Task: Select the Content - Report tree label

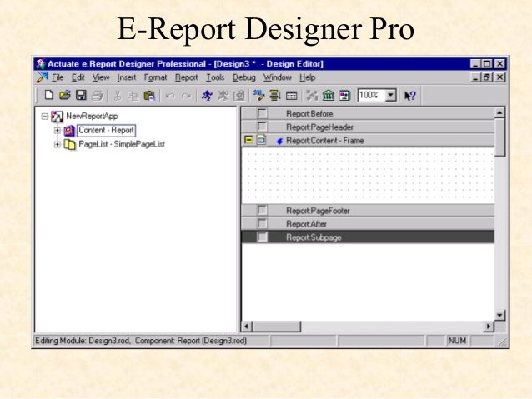Action: tap(106, 131)
